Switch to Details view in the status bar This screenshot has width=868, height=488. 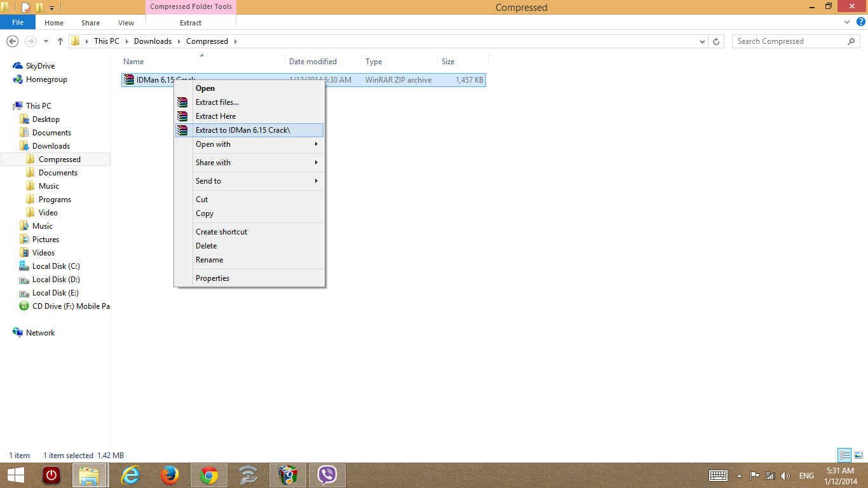coord(844,455)
